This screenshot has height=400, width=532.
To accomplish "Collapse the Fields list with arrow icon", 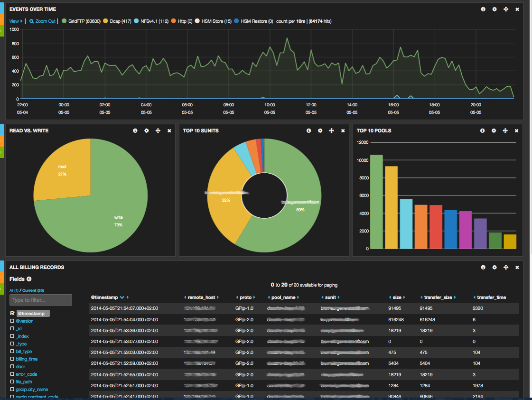I will coord(29,279).
